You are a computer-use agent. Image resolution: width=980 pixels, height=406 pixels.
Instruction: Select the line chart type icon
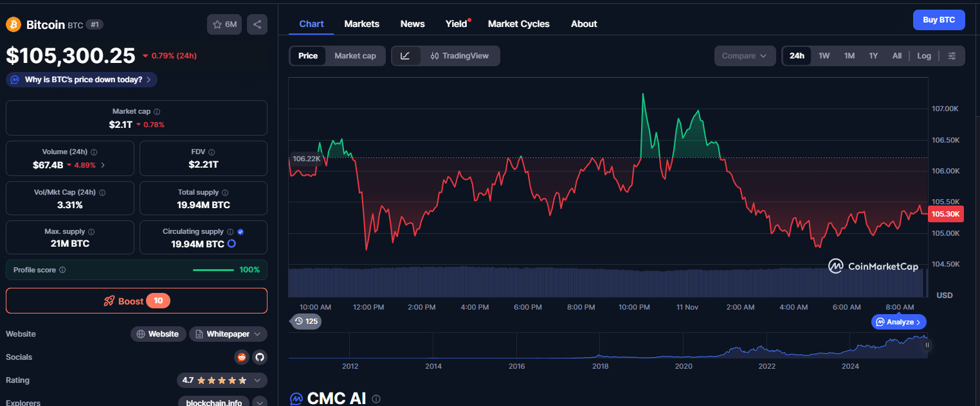point(406,56)
